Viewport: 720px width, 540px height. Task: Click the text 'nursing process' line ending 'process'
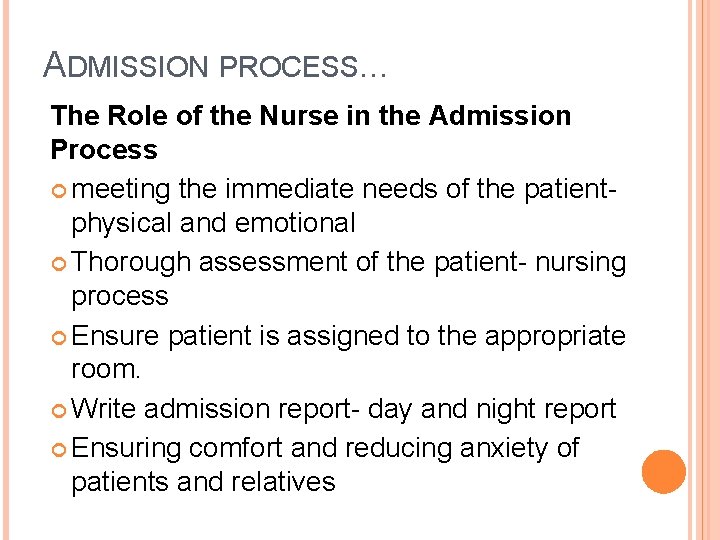(x=120, y=296)
